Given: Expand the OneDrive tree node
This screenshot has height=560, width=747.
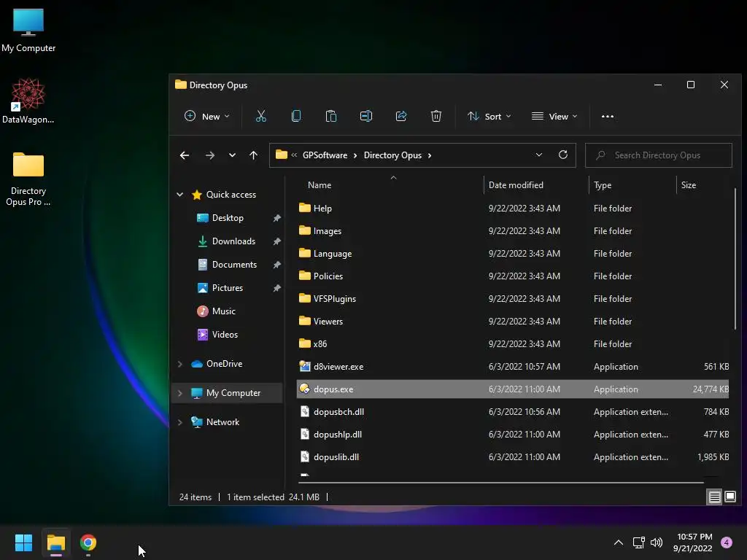Looking at the screenshot, I should pyautogui.click(x=180, y=364).
